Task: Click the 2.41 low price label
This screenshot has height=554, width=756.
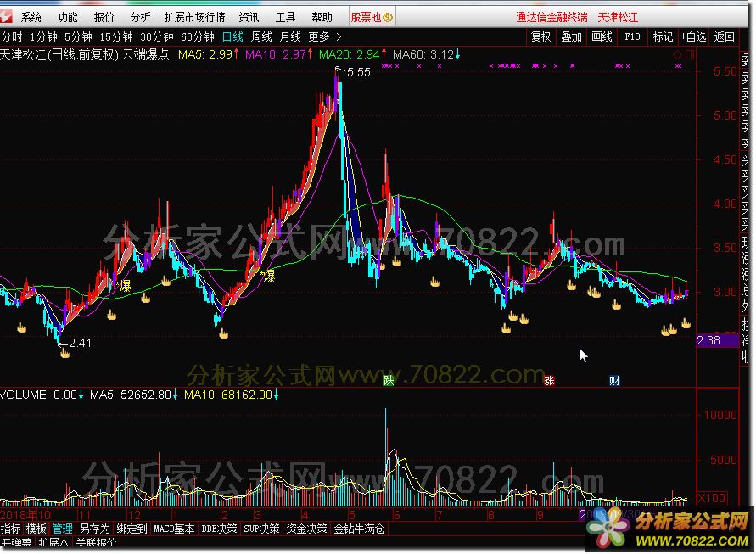Action: click(x=80, y=343)
